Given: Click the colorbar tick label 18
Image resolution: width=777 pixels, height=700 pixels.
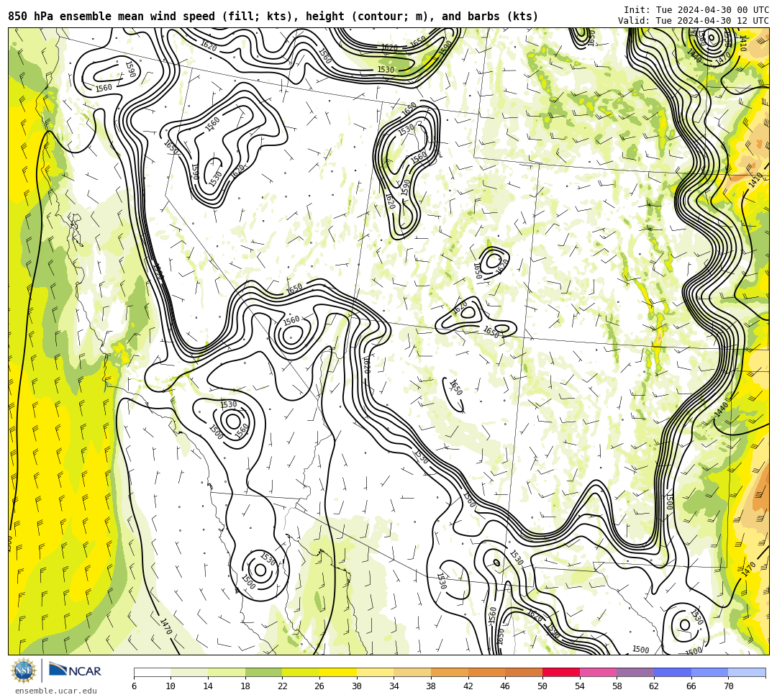Looking at the screenshot, I should [x=245, y=686].
